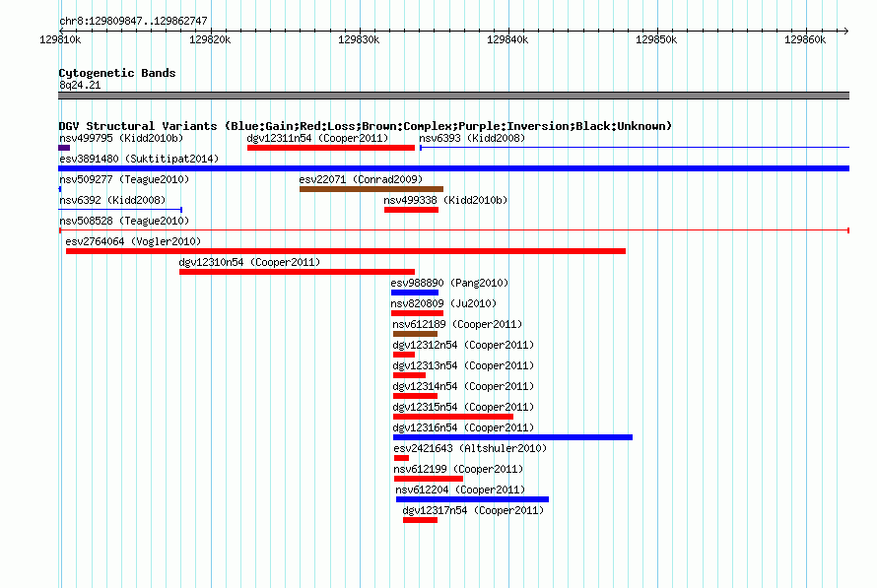Open dgv12313n54 (Cooper2011) variant label

[x=463, y=365]
